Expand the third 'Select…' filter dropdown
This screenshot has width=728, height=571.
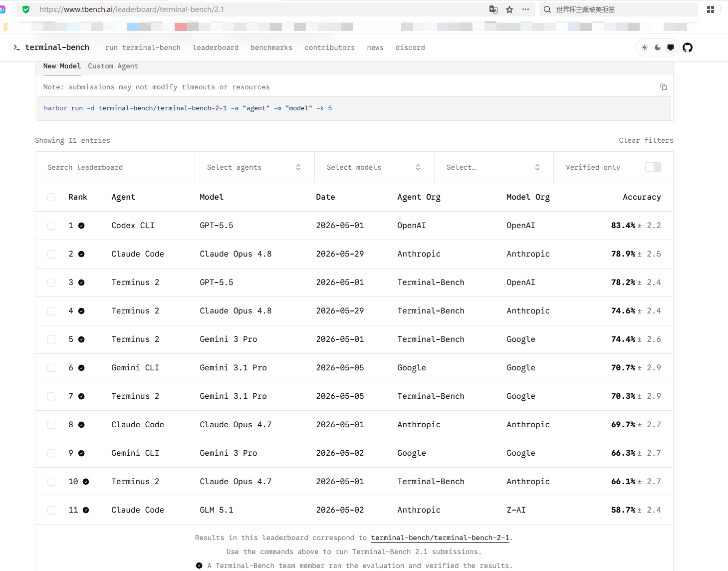click(493, 167)
